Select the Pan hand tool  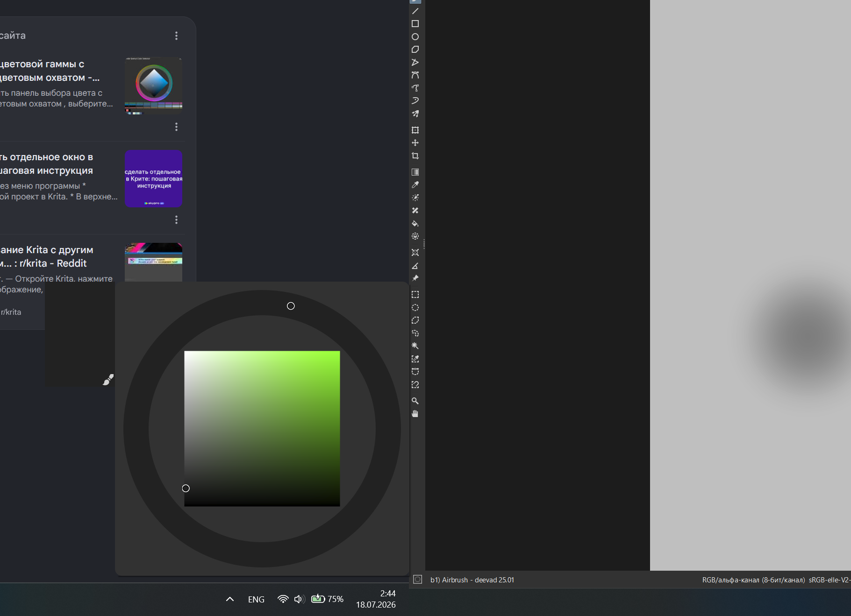point(415,414)
